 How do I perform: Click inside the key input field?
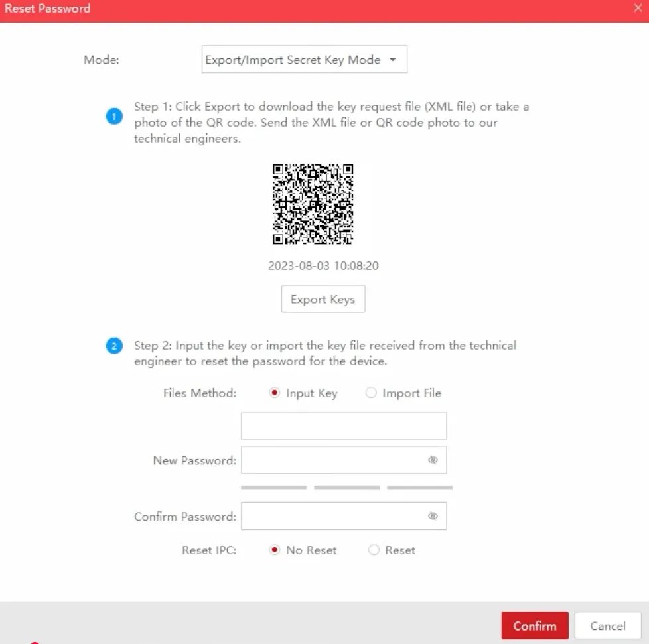(344, 426)
